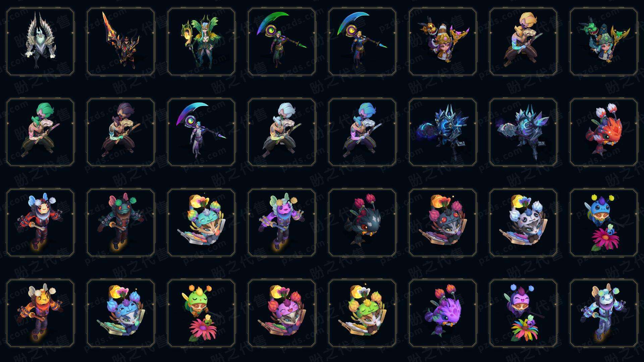Select the red-suited bee pilot character
Viewport: 644px width, 362px height.
tap(40, 223)
